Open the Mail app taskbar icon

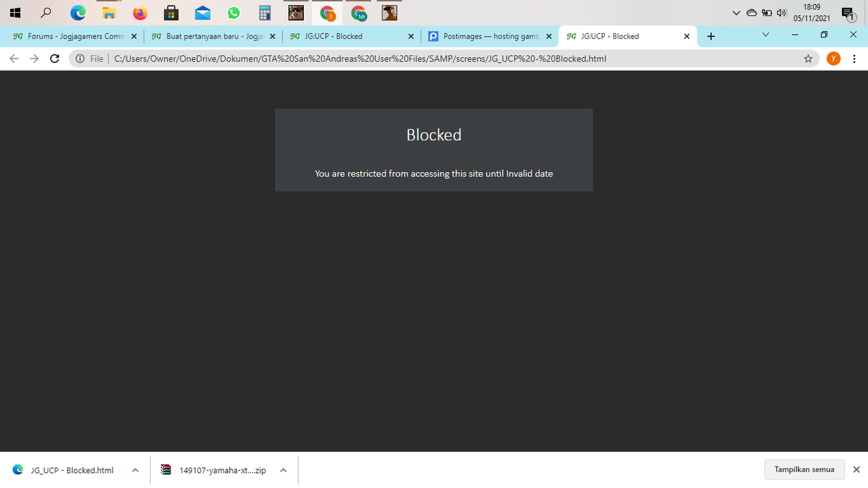pos(202,13)
